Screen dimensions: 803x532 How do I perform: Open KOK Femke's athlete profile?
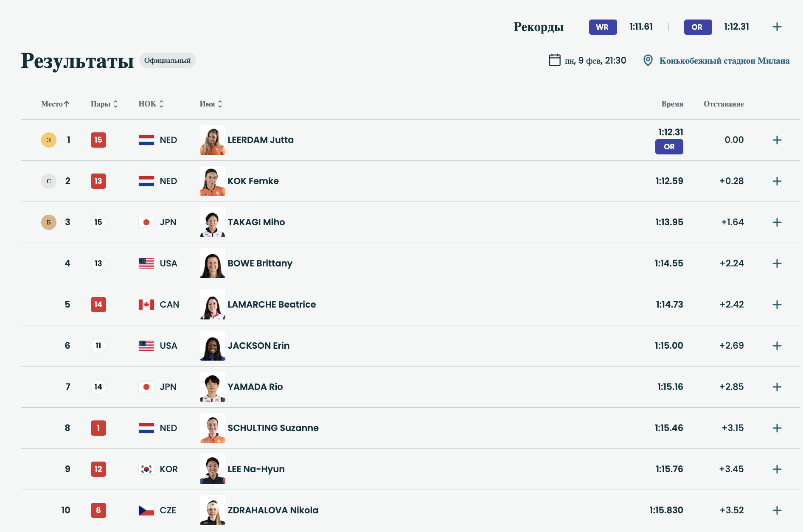253,181
